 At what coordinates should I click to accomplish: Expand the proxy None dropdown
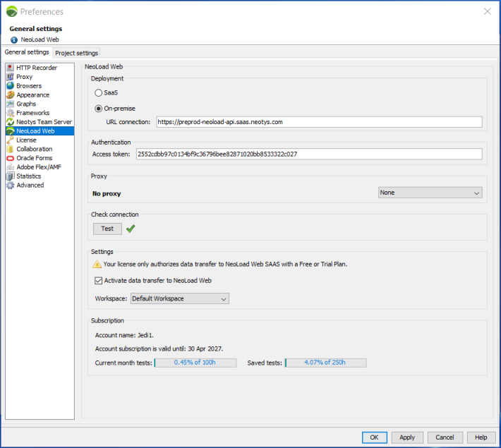pos(430,193)
